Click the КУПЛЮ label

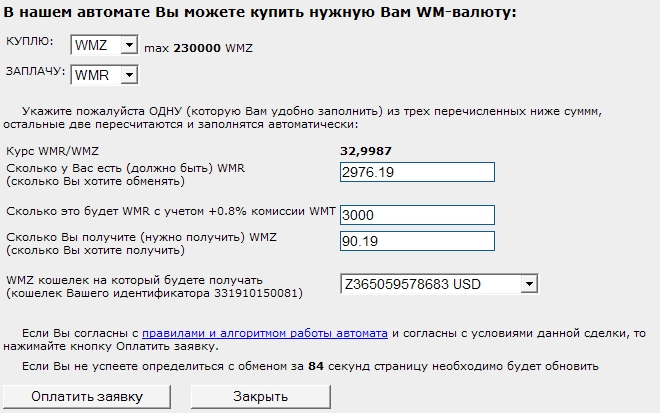pos(29,41)
